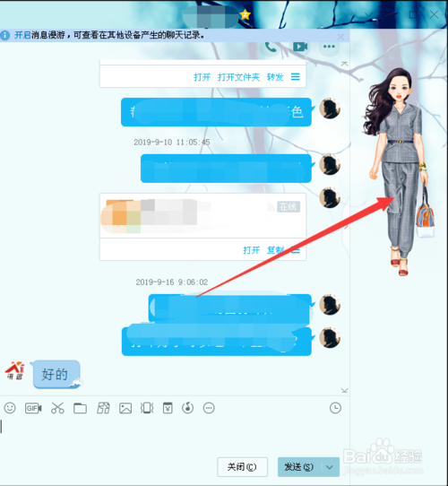Click 复制 on the online file card
The image size is (448, 486).
point(275,250)
